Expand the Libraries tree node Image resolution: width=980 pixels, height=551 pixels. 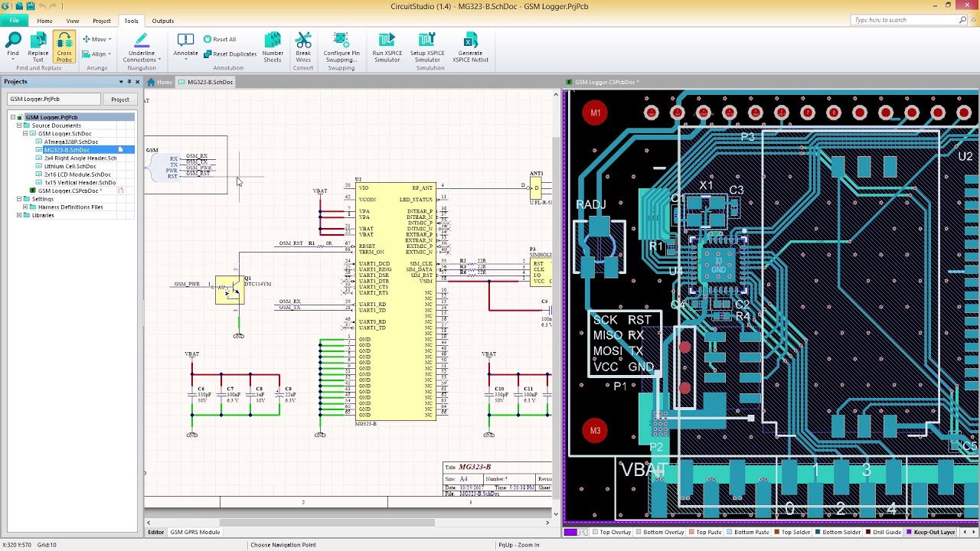(19, 215)
